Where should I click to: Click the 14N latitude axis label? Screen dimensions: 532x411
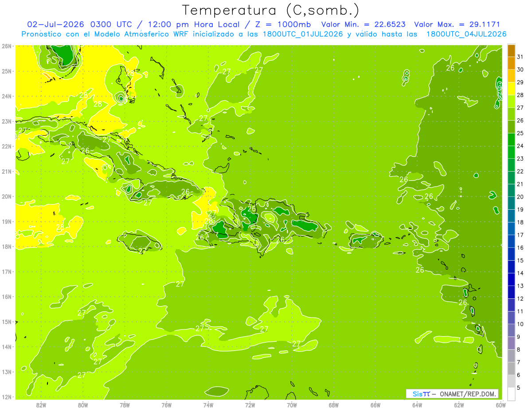(6, 347)
